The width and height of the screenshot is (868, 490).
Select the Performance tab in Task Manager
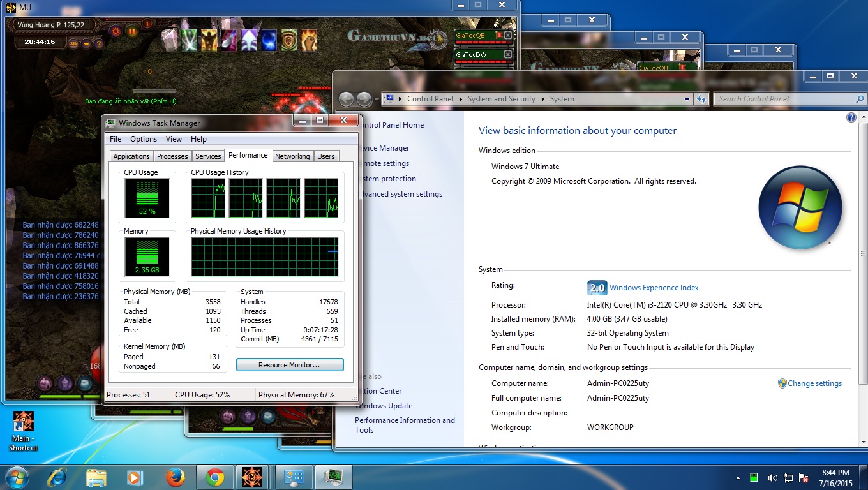(x=248, y=155)
